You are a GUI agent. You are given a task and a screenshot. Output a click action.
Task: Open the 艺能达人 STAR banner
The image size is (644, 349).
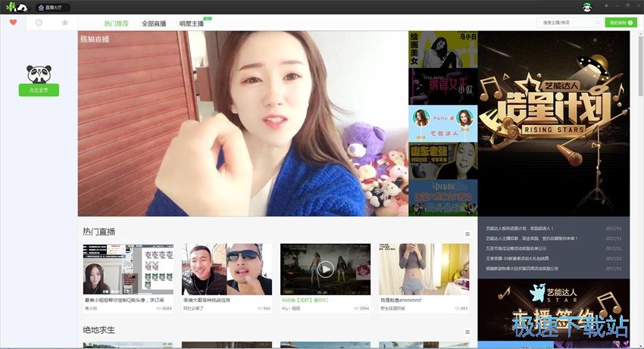pyautogui.click(x=554, y=310)
